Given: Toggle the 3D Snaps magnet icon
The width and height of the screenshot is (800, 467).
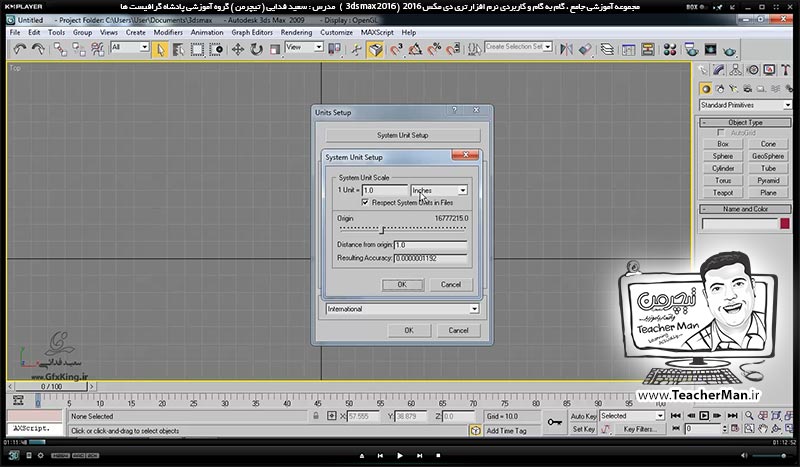Looking at the screenshot, I should pyautogui.click(x=396, y=50).
